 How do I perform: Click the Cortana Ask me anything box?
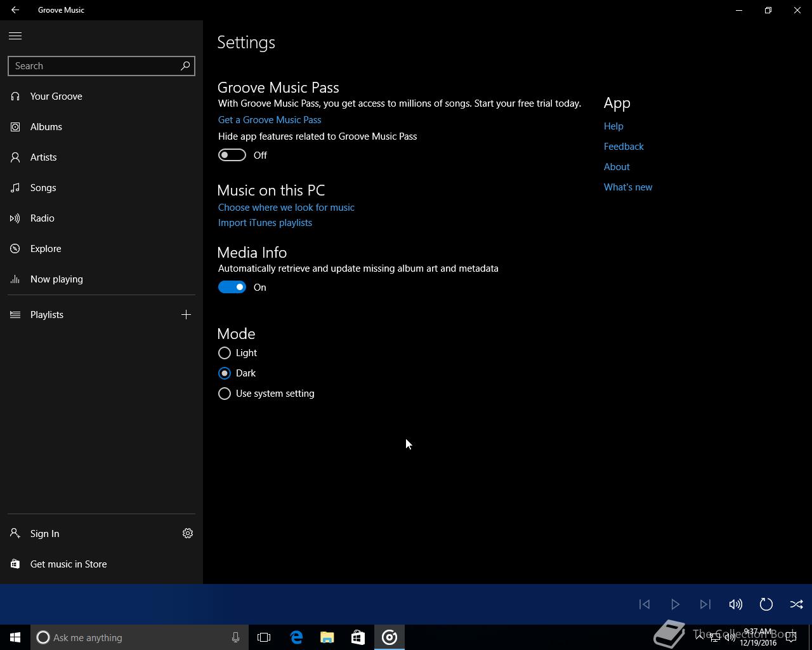pos(140,637)
